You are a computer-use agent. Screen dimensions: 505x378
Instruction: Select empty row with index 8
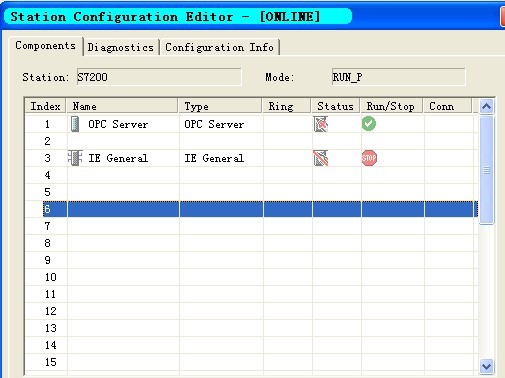[x=252, y=243]
